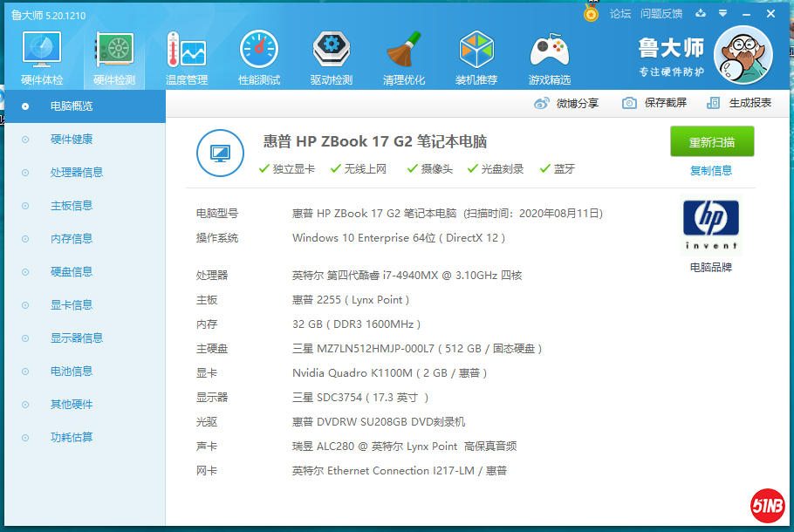The width and height of the screenshot is (794, 532).
Task: Click the HP brand logo thumbnail
Action: pos(711,224)
